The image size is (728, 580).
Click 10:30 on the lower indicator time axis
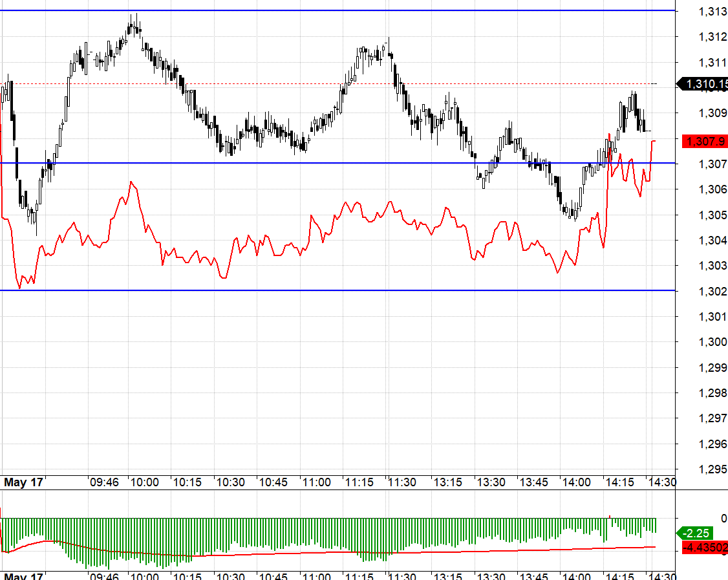[230, 575]
